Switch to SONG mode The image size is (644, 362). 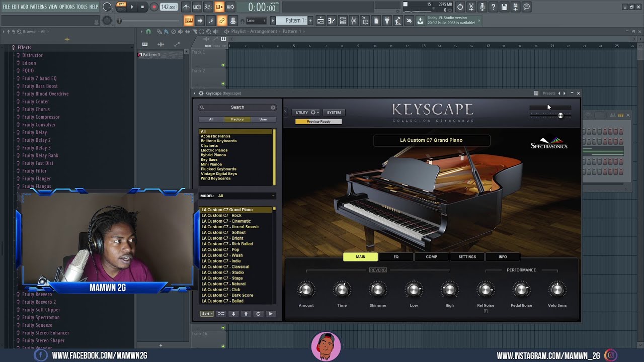121,10
